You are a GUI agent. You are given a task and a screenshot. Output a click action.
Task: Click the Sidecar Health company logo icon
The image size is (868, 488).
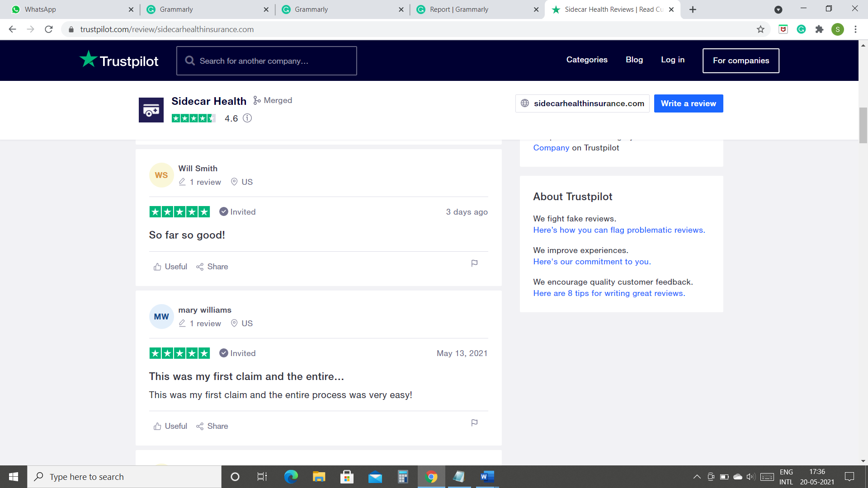(x=151, y=110)
